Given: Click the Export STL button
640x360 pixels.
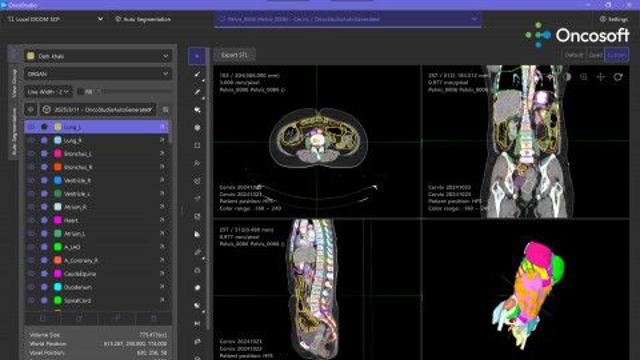Looking at the screenshot, I should [x=235, y=55].
